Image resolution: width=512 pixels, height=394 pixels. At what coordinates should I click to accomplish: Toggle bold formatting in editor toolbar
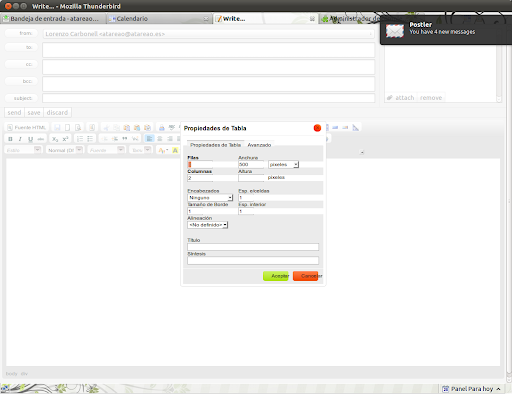pos(10,139)
